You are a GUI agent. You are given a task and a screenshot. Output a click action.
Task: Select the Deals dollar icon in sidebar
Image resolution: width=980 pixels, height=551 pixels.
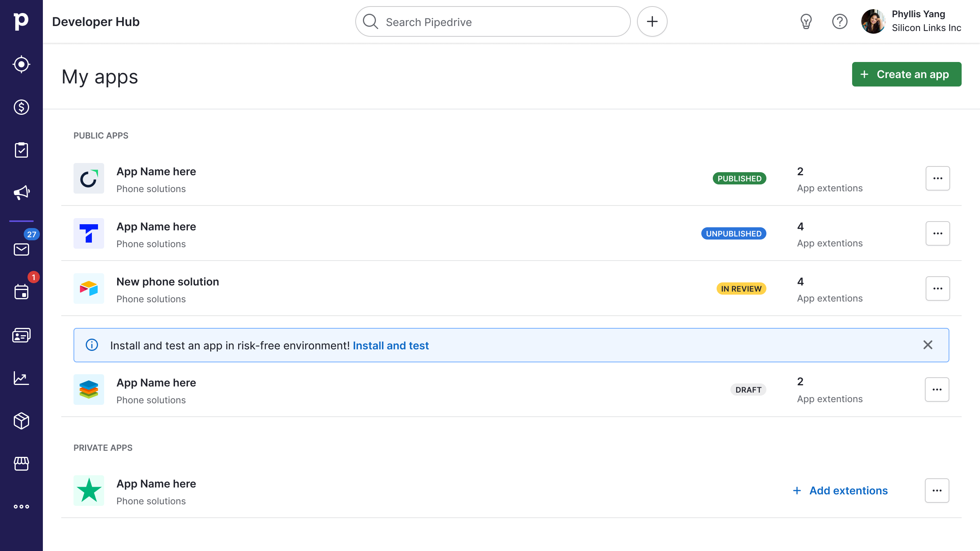(x=21, y=107)
